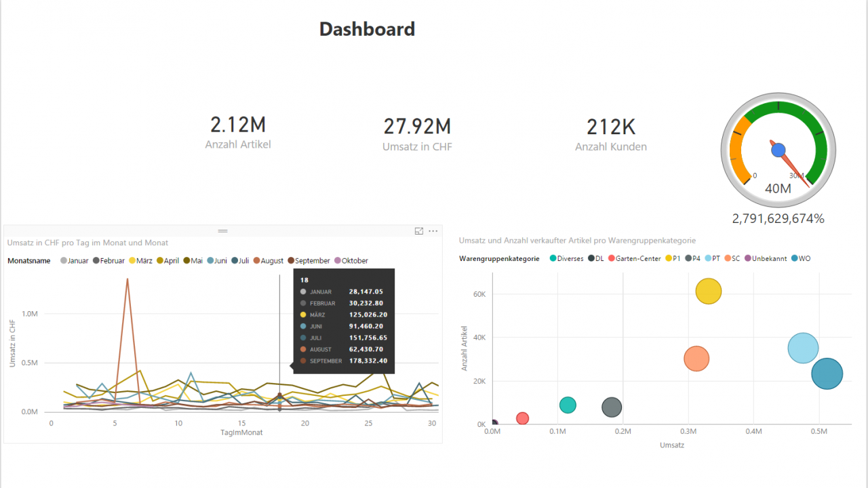
Task: Select the yellow P1 bubble in scatter chart
Action: [709, 291]
